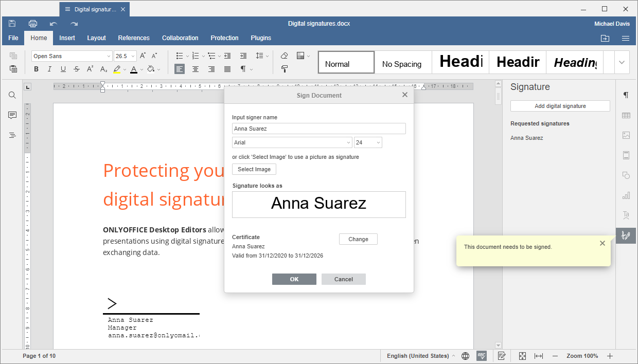Apply superscript formatting
This screenshot has height=364, width=638.
[x=90, y=69]
